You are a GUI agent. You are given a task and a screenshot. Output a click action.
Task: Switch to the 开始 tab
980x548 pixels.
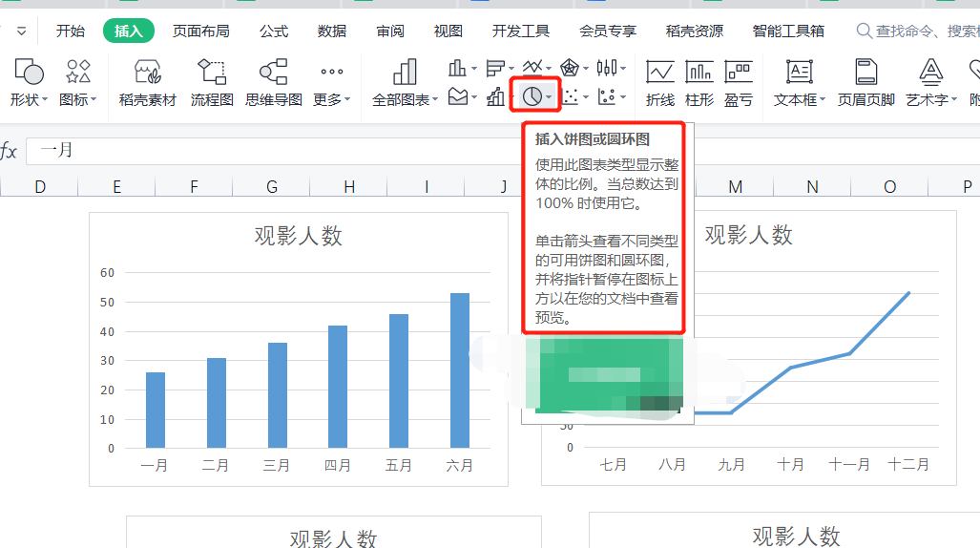point(70,31)
